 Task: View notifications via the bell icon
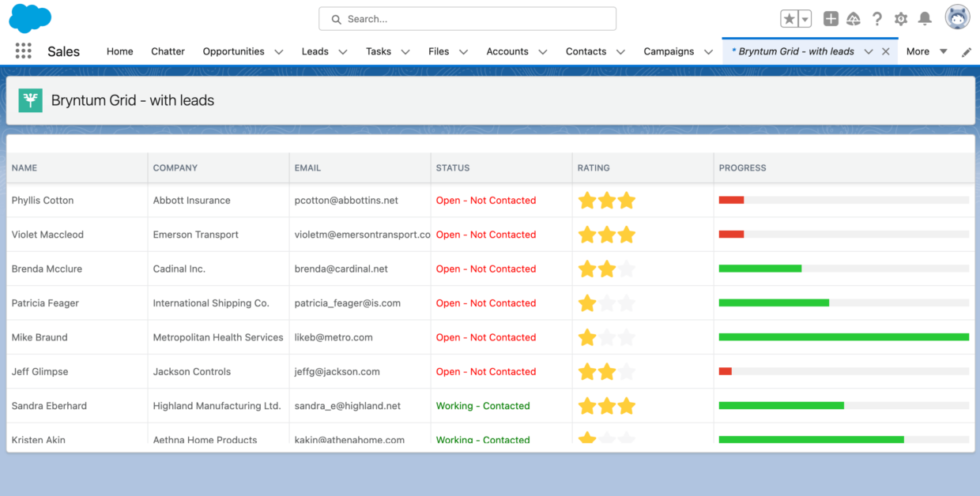coord(925,19)
